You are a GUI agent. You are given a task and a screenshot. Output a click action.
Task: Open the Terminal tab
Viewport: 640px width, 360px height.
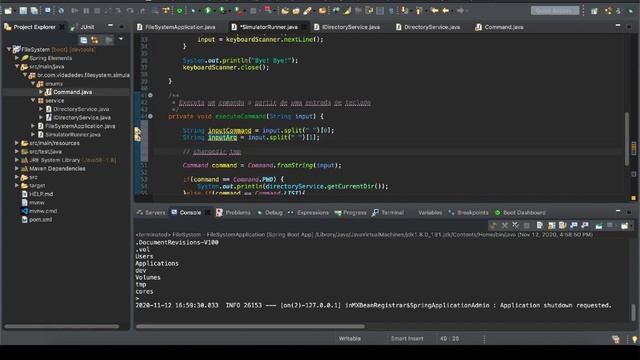pyautogui.click(x=388, y=213)
